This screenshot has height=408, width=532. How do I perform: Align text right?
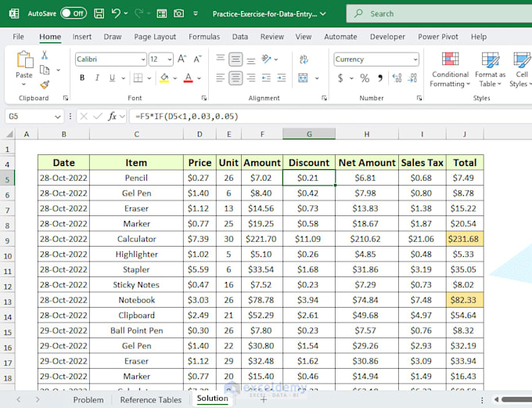pos(250,78)
